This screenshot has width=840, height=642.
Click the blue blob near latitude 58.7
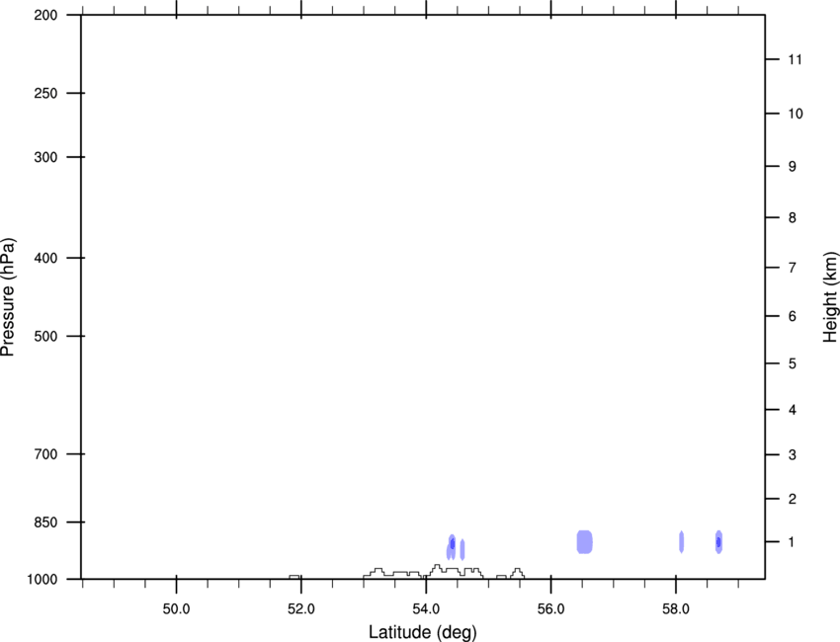pos(718,542)
